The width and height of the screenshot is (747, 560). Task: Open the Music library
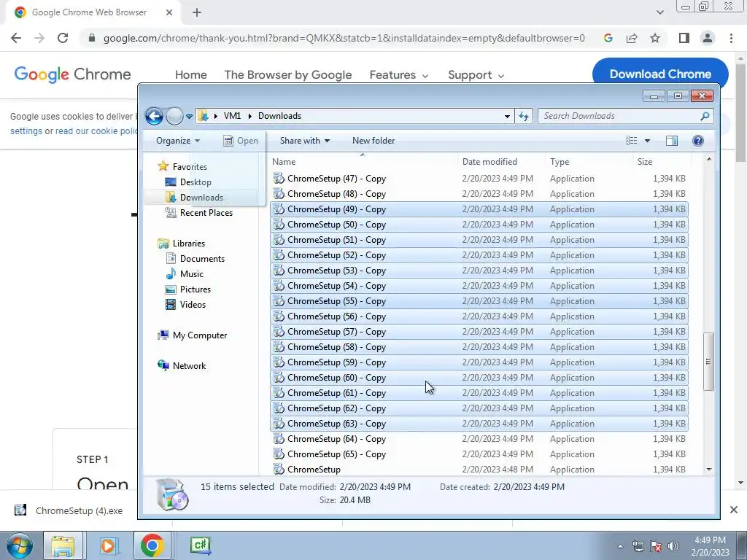click(x=192, y=274)
